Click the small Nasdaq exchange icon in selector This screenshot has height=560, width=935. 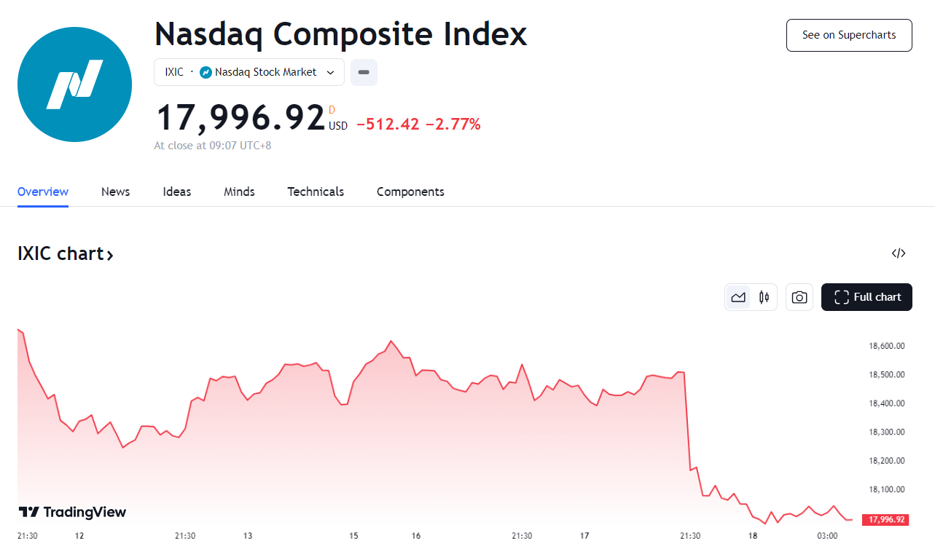[206, 72]
